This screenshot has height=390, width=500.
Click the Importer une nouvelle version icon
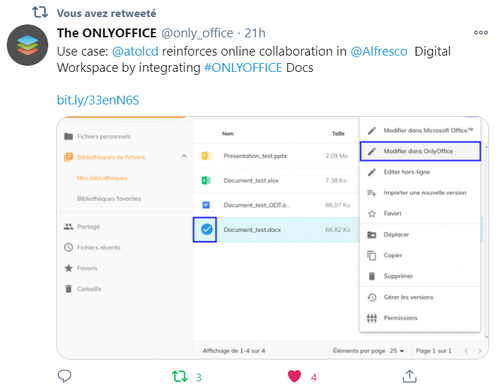(x=372, y=193)
